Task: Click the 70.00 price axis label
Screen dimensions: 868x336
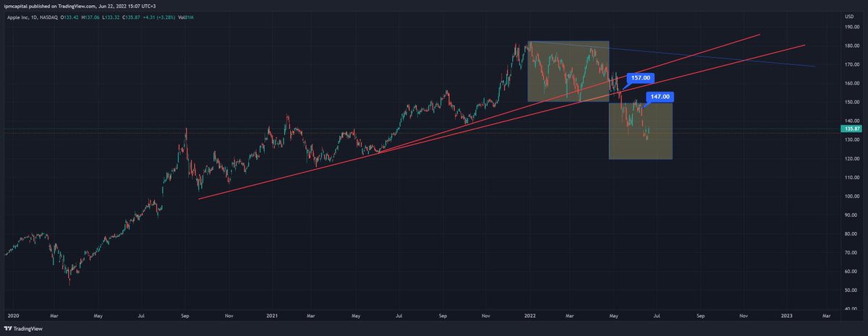Action: click(x=851, y=253)
